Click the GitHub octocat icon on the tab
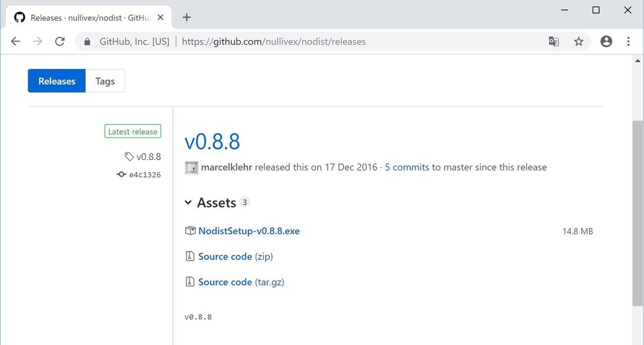 [x=19, y=17]
